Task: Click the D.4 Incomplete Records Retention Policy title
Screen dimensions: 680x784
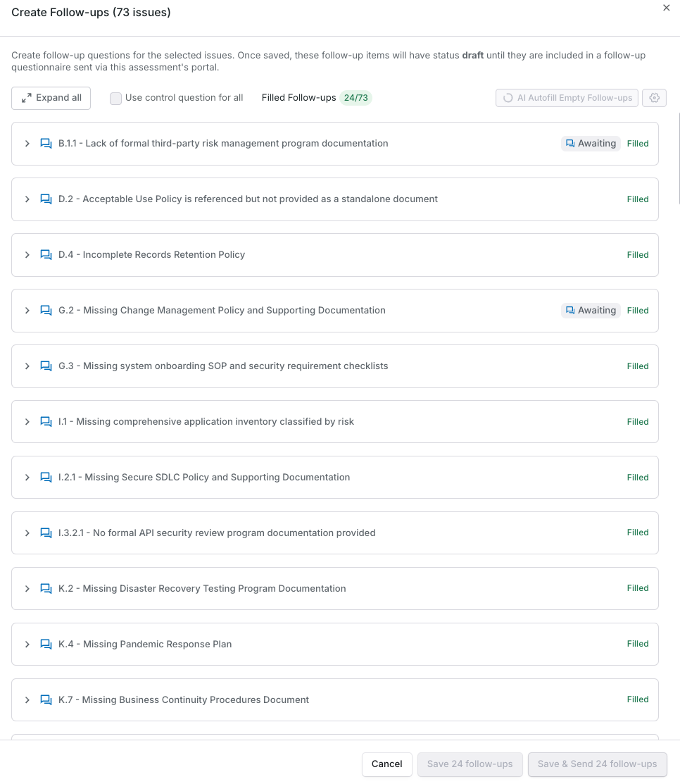Action: click(x=151, y=255)
